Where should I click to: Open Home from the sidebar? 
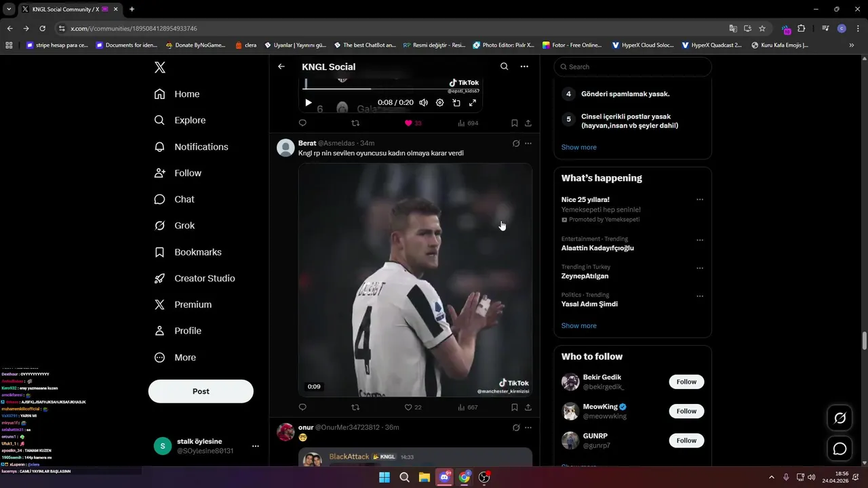tap(177, 94)
